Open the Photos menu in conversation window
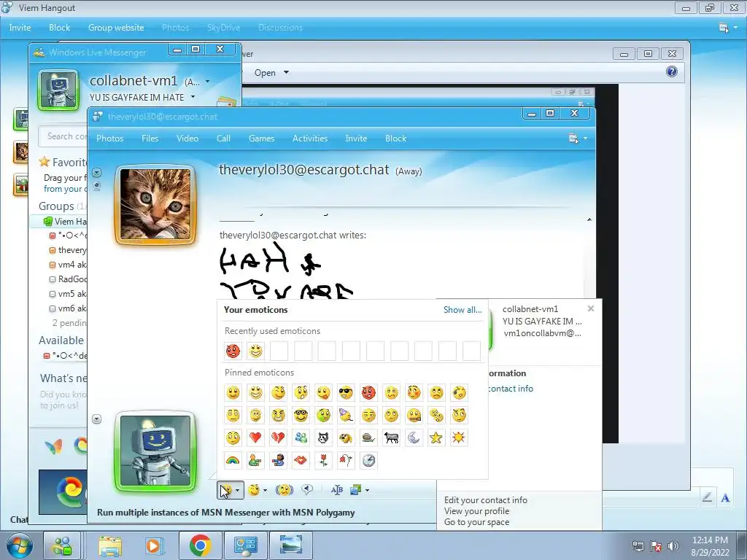This screenshot has height=560, width=747. tap(110, 139)
